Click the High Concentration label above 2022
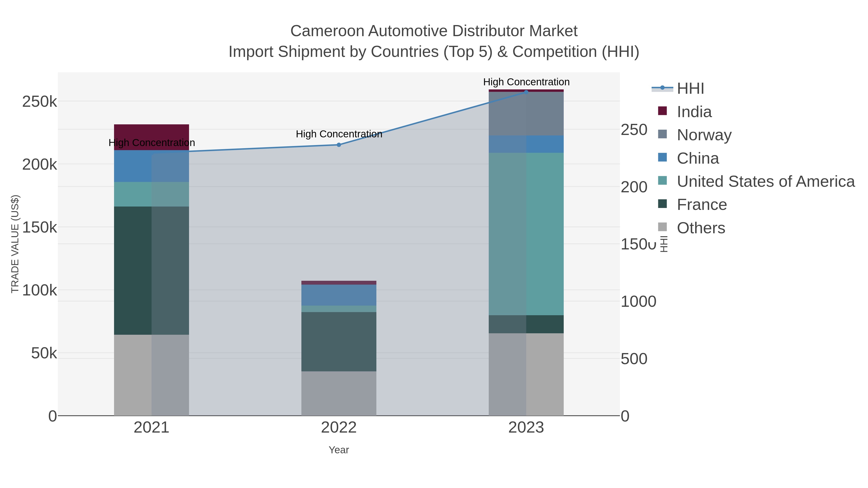Viewport: 868px width, 488px height. point(339,134)
